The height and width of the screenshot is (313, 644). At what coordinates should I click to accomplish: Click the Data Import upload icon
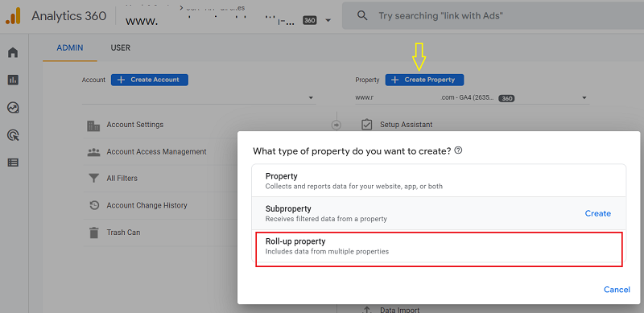click(366, 309)
